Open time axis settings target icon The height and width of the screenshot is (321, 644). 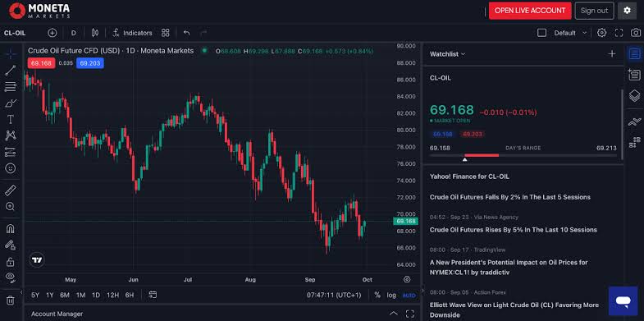407,279
